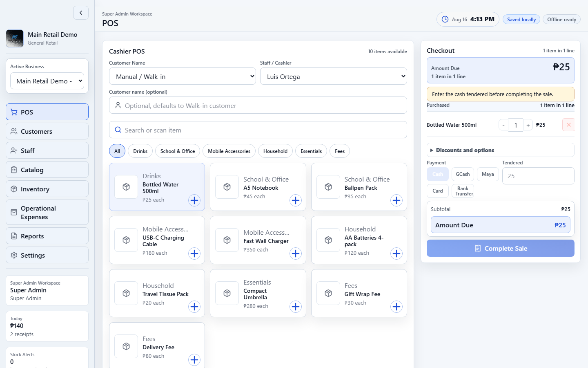Add Bottled Water 500ml with plus icon
This screenshot has width=588, height=368.
pos(194,200)
